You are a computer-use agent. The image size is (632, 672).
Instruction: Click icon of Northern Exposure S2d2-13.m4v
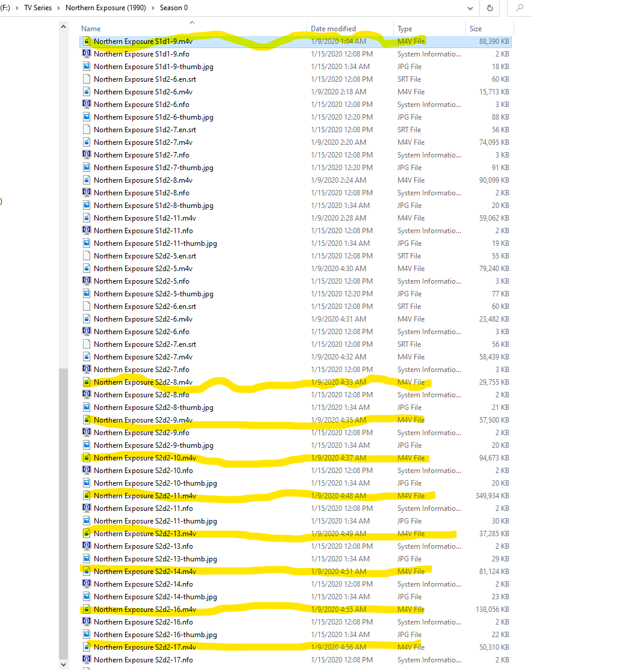(x=87, y=534)
